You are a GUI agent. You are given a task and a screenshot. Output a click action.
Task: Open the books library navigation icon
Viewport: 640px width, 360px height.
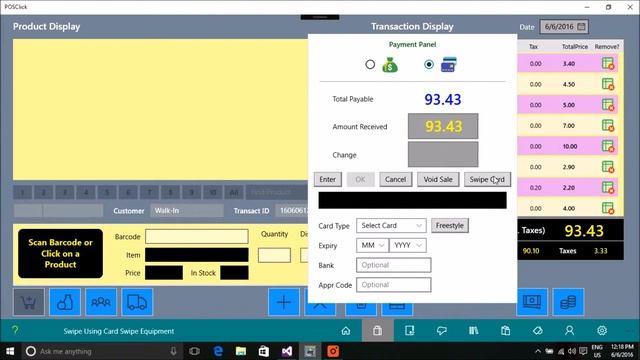(x=473, y=331)
